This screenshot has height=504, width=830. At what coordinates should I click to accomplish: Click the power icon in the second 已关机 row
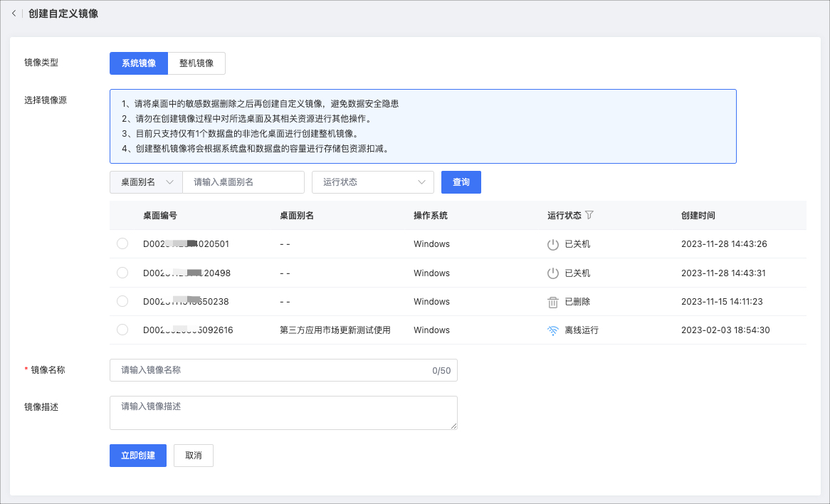pyautogui.click(x=554, y=273)
